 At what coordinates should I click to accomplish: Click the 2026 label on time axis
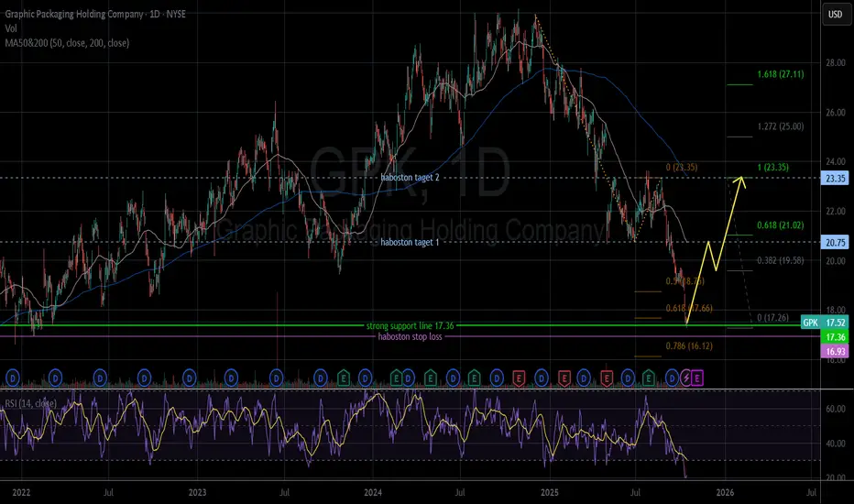click(x=724, y=493)
